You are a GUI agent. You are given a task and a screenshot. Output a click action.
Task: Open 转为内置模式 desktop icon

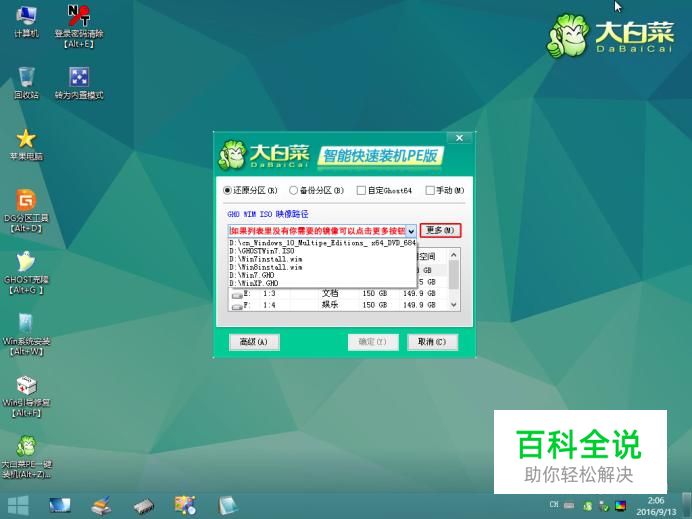pyautogui.click(x=79, y=83)
